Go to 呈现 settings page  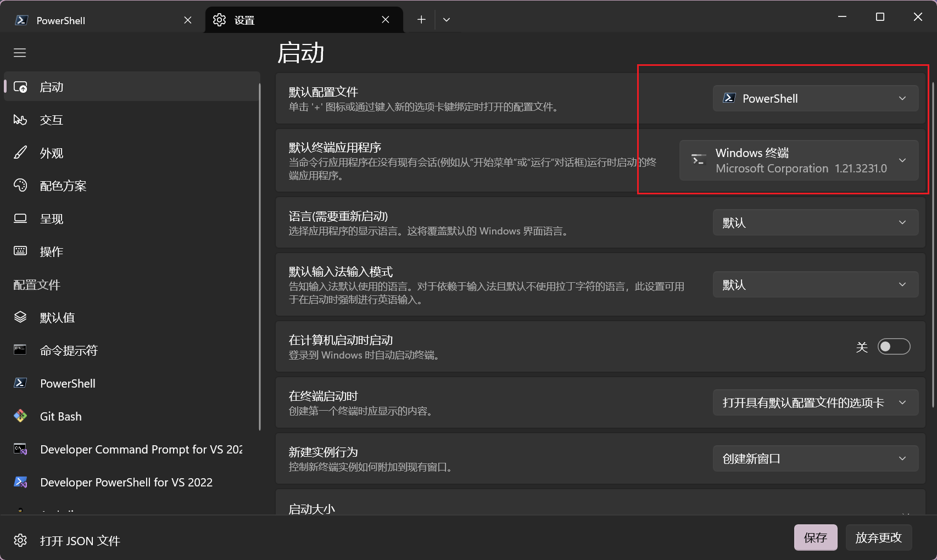[131, 219]
